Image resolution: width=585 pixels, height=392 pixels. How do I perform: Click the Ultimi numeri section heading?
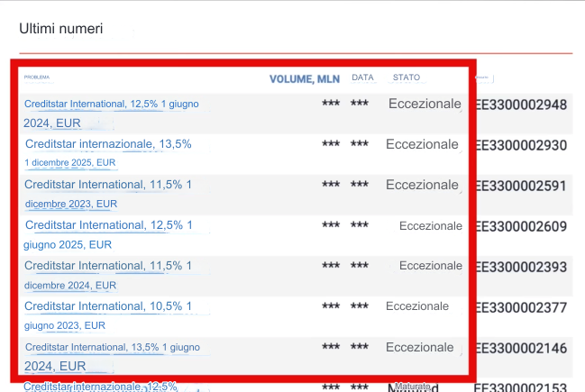pos(60,29)
